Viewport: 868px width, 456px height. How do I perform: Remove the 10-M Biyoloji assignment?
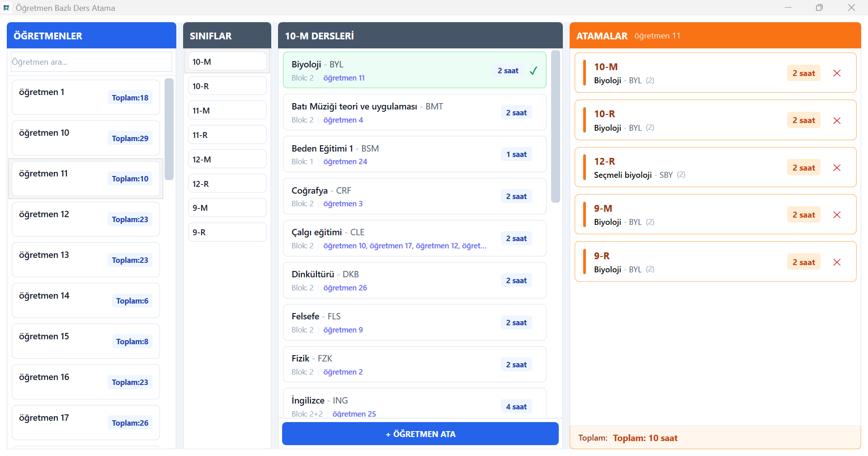click(x=837, y=73)
